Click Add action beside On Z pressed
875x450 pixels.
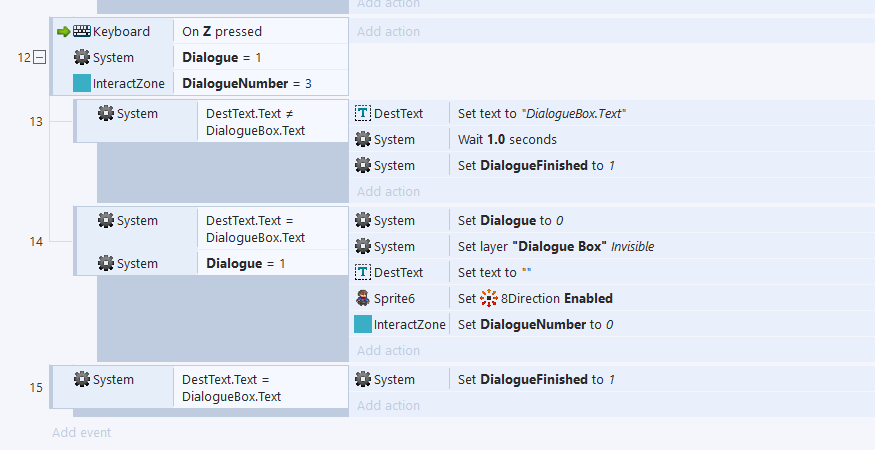click(x=388, y=31)
